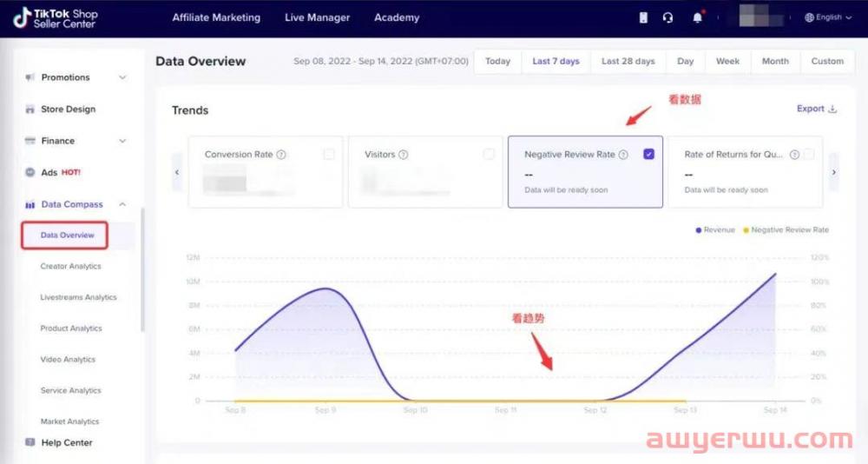868x464 pixels.
Task: Click the Trends section heading
Action: 190,110
